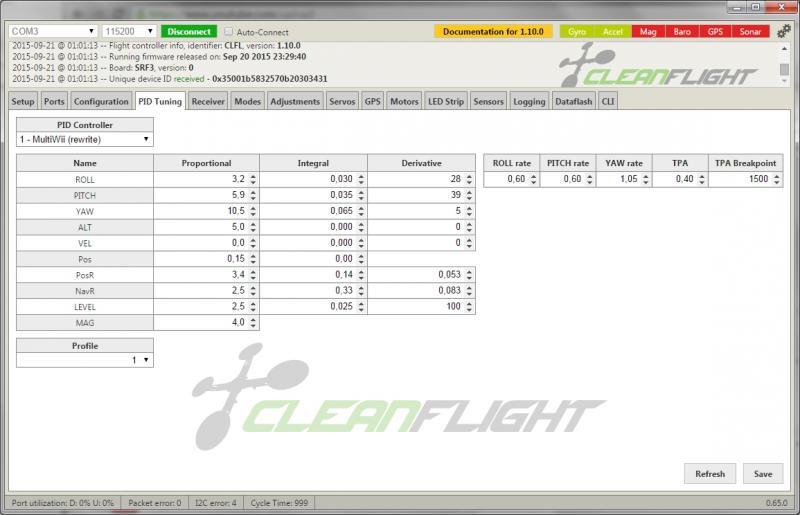Image resolution: width=800 pixels, height=515 pixels.
Task: Click the Baro sensor status indicator
Action: pyautogui.click(x=682, y=32)
